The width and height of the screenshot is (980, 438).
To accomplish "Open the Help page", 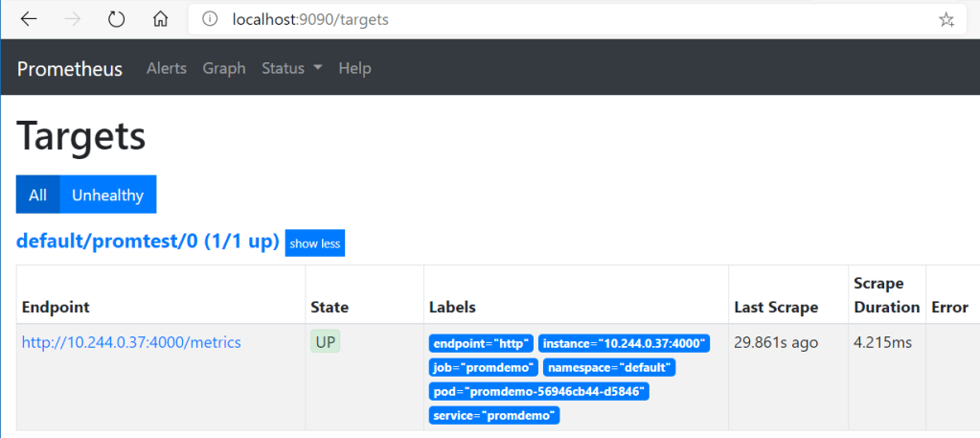I will tap(354, 69).
